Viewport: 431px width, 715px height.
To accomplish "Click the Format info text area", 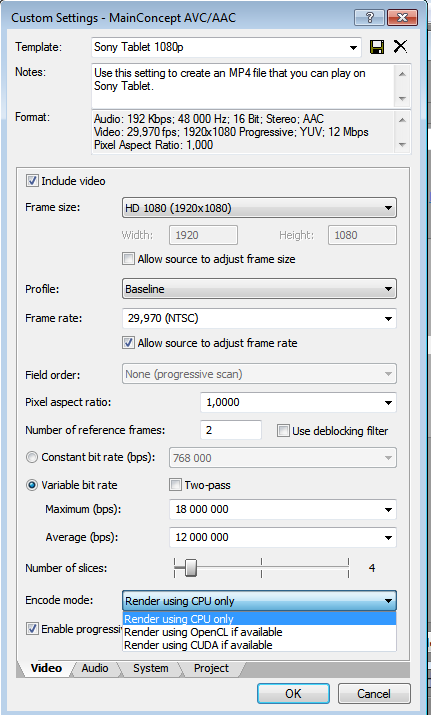I will (x=244, y=132).
